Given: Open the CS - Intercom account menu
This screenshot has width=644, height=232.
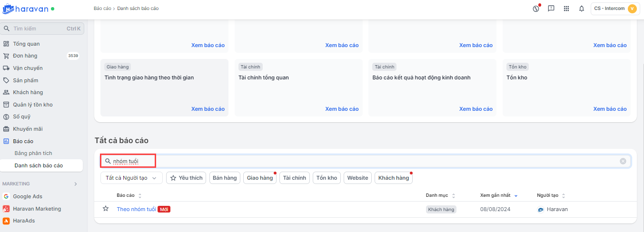Looking at the screenshot, I should (614, 9).
